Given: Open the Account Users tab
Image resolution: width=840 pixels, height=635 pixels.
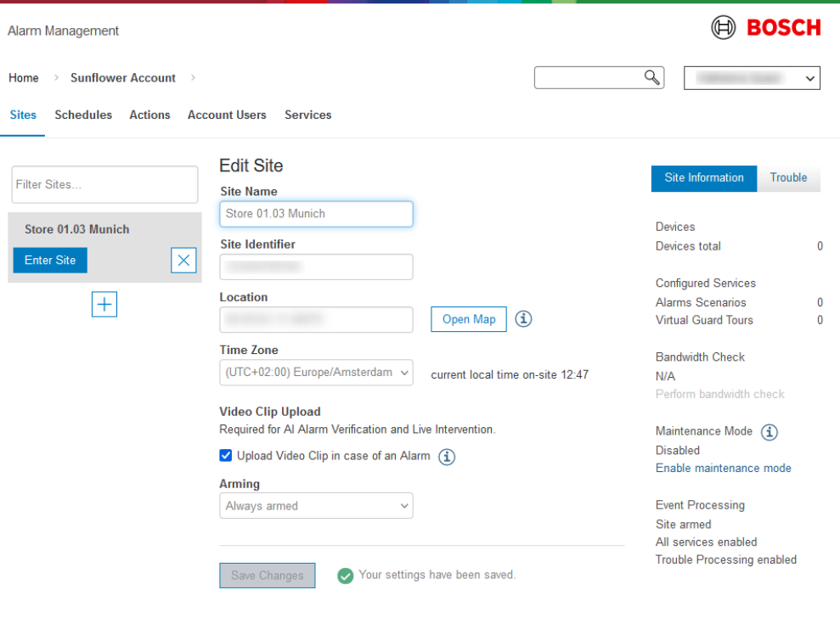Looking at the screenshot, I should pos(227,115).
